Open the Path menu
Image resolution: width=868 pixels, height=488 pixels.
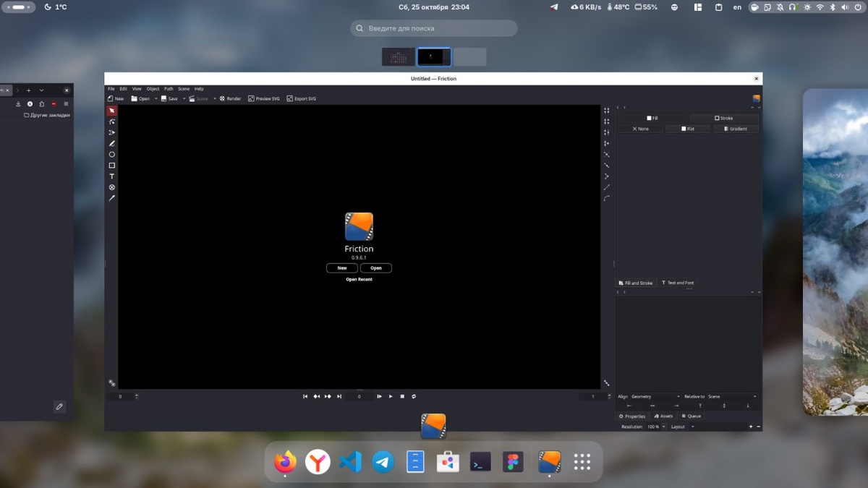click(x=169, y=89)
